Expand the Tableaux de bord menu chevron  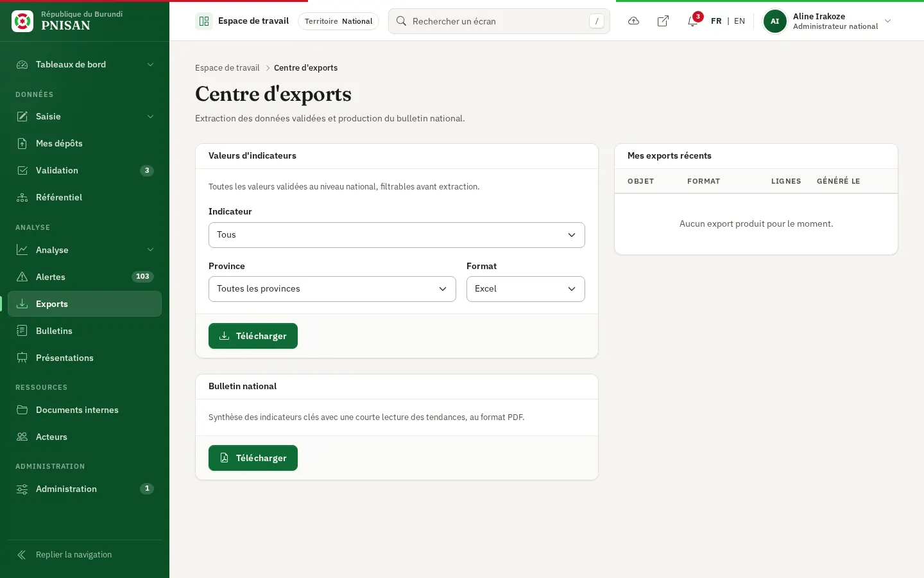[x=150, y=64]
